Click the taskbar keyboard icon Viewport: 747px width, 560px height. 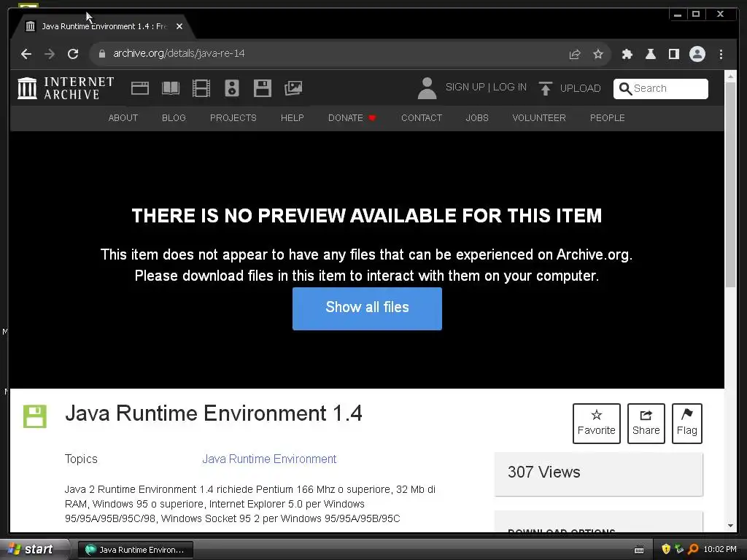pyautogui.click(x=639, y=550)
